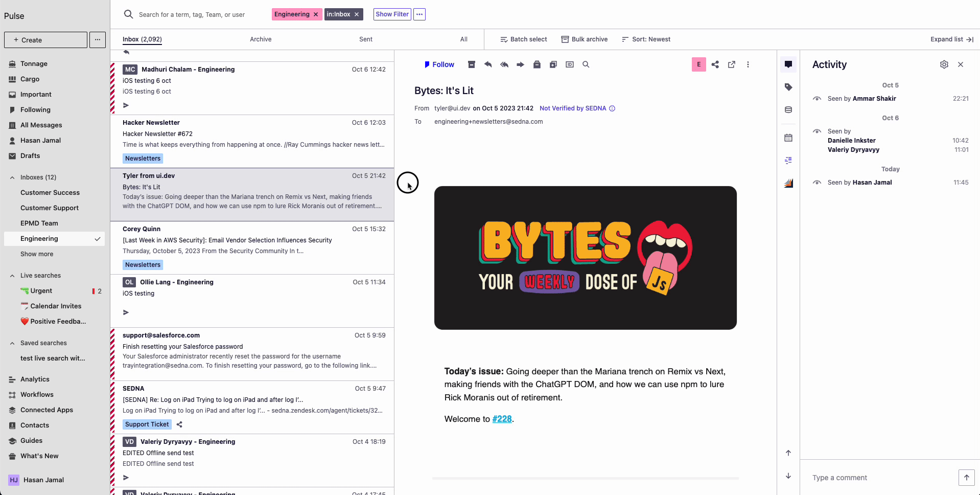The image size is (980, 495).
Task: Close the Activity panel
Action: tap(961, 64)
